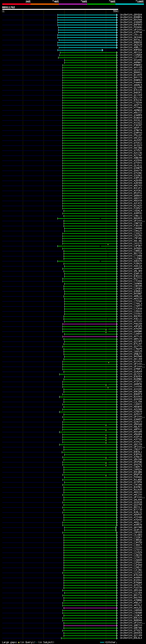Select the UniRef100_A9RLI7 label

(131, 48)
